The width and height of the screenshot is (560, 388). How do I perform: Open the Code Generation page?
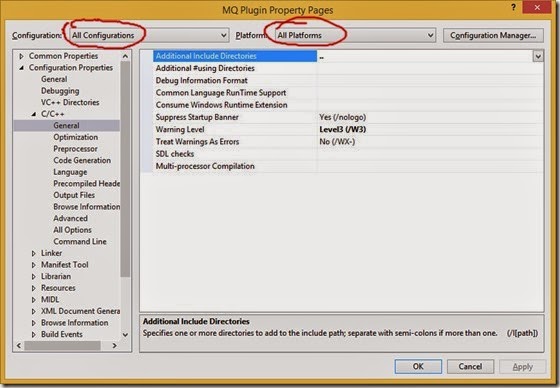[82, 160]
